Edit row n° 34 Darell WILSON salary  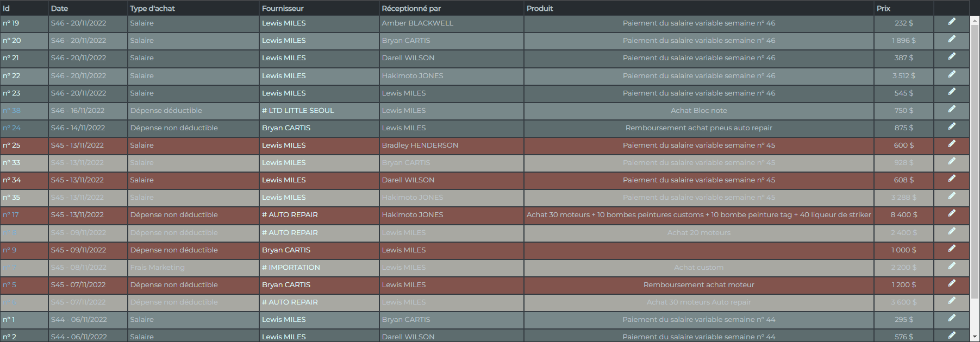coord(952,179)
